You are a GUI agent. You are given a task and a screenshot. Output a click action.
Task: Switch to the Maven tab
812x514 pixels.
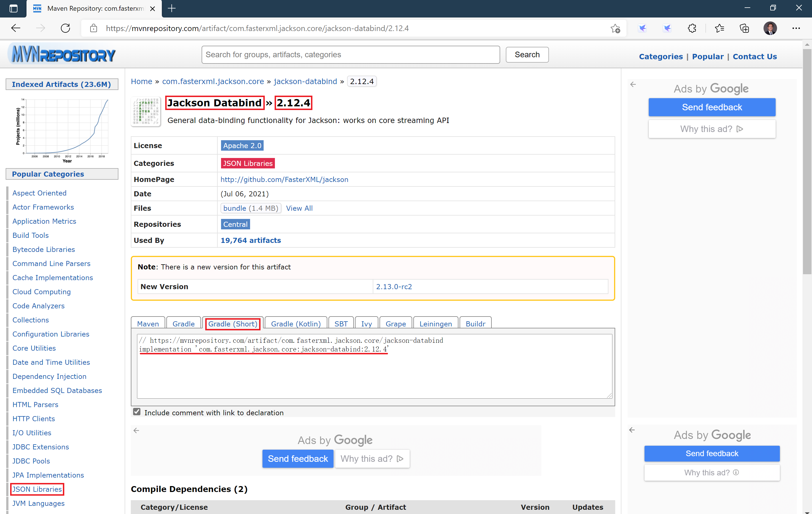[x=148, y=324]
